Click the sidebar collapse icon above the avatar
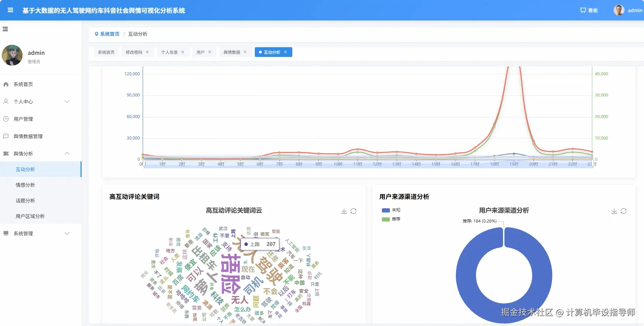Viewport: 644px width, 326px height. click(5, 29)
